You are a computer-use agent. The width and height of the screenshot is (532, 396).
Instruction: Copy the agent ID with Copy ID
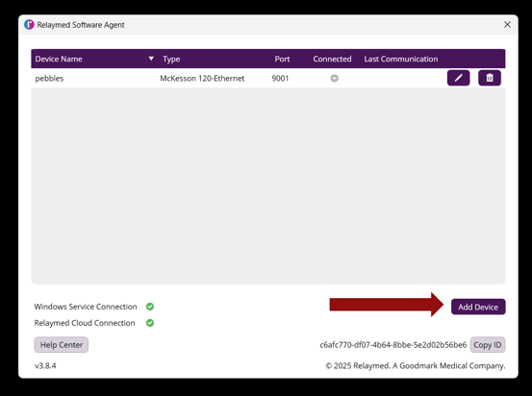pos(488,345)
